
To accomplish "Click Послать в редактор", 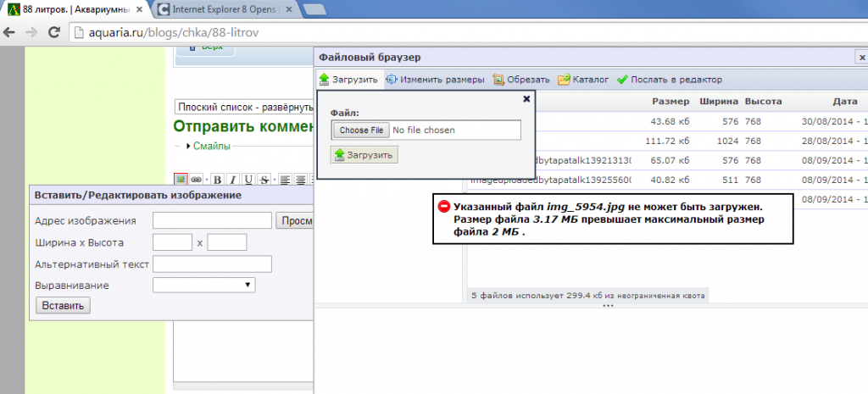I will click(x=670, y=80).
